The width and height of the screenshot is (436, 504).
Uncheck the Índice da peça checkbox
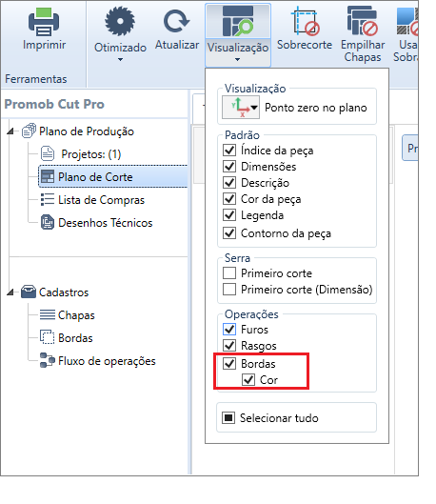pyautogui.click(x=229, y=151)
